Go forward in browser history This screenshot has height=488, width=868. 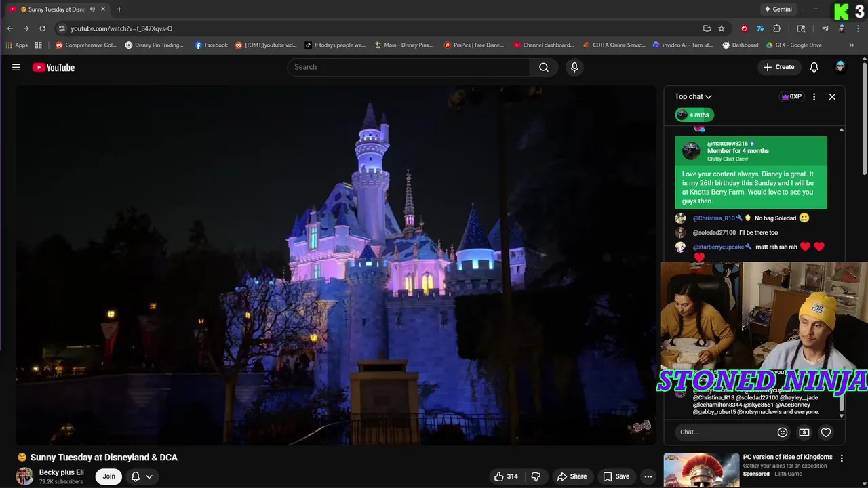click(x=26, y=28)
